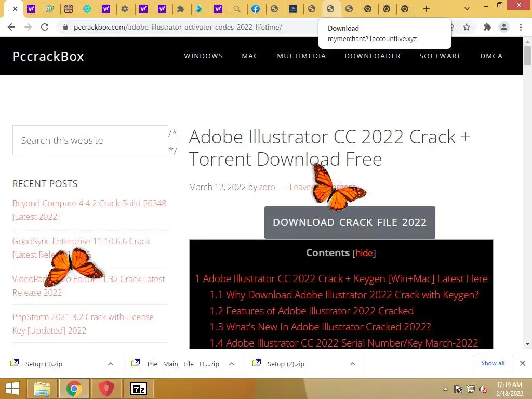Switch to the Facebook tab
Image resolution: width=532 pixels, height=399 pixels.
point(256,9)
